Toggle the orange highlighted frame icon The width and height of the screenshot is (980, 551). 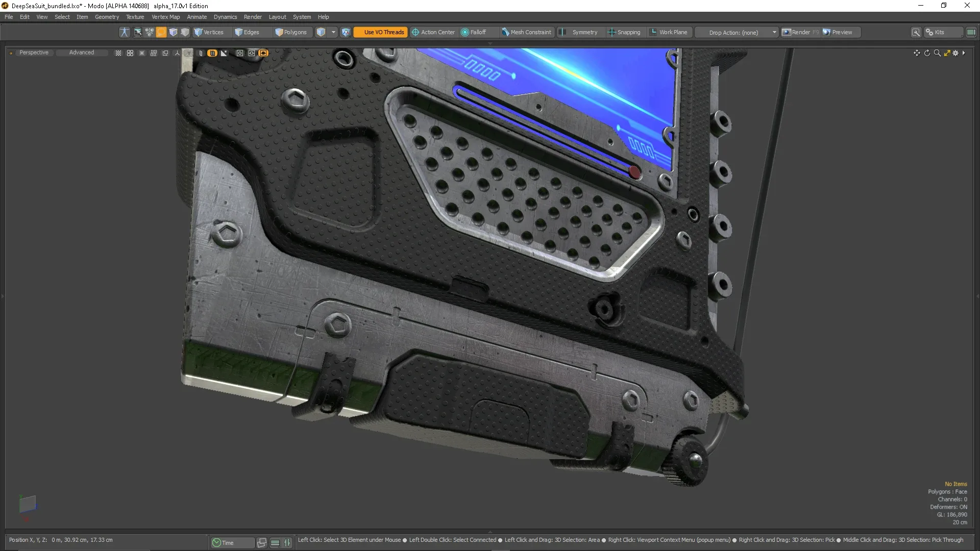263,53
